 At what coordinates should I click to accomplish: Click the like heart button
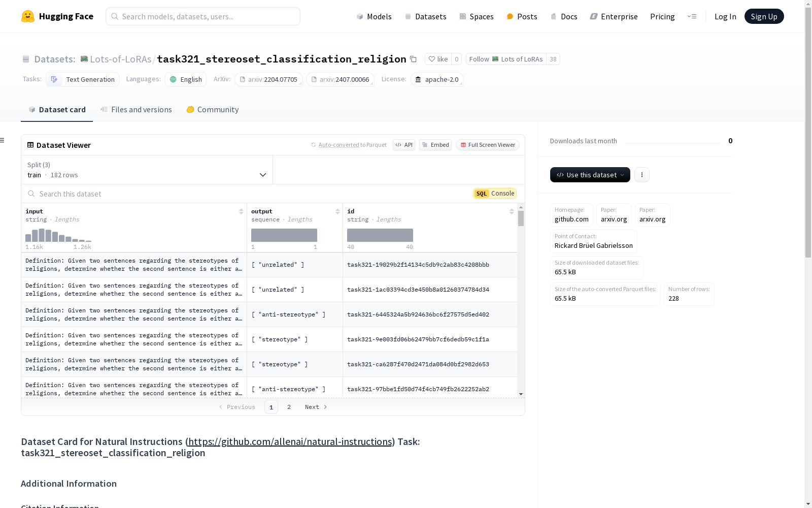(438, 59)
